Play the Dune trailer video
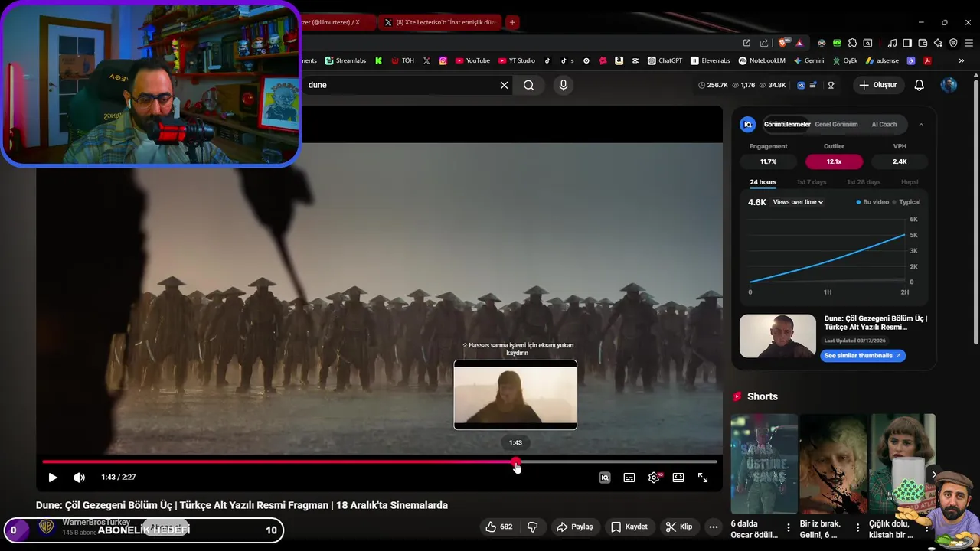 [x=53, y=478]
